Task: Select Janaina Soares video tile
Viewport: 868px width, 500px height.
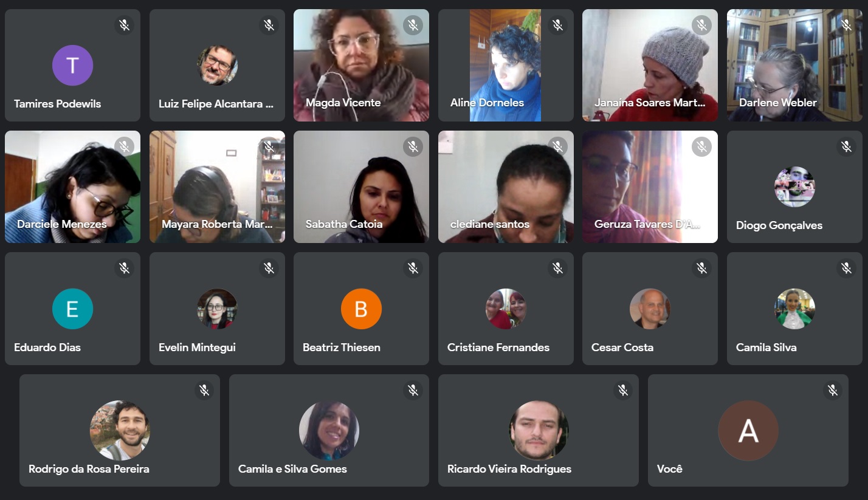Action: pyautogui.click(x=650, y=65)
